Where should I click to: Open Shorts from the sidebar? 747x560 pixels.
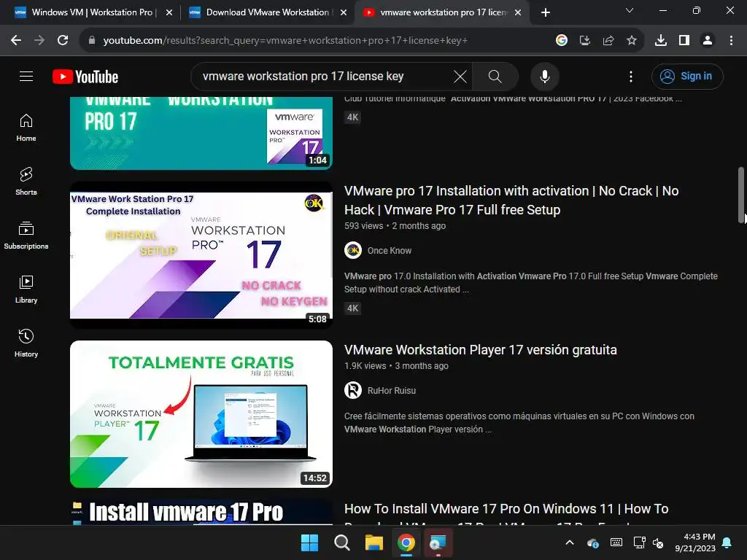point(26,182)
